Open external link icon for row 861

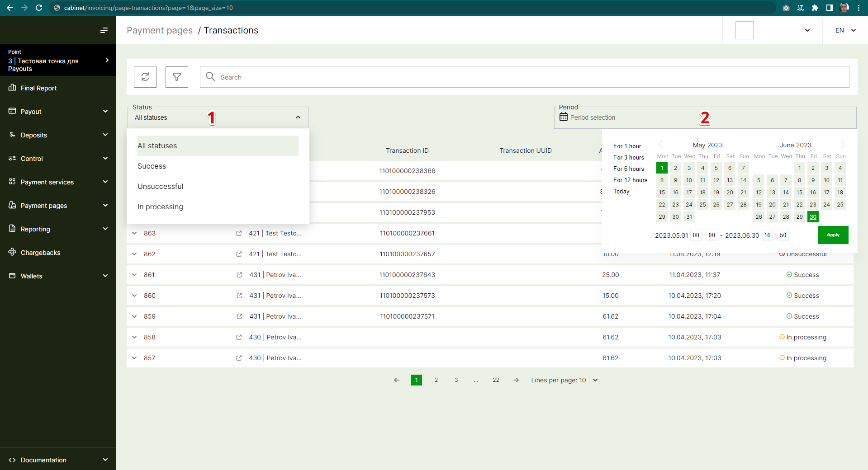[239, 275]
